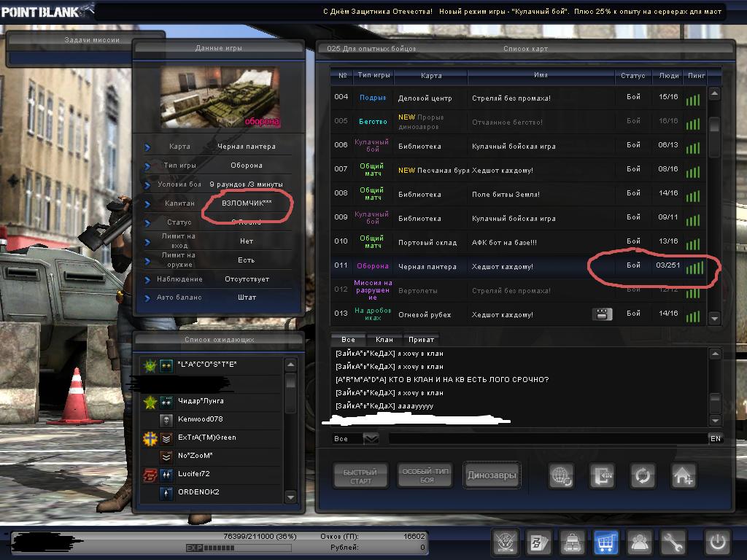Click the БЫСТРЫЙ СТАРТ button

point(360,475)
